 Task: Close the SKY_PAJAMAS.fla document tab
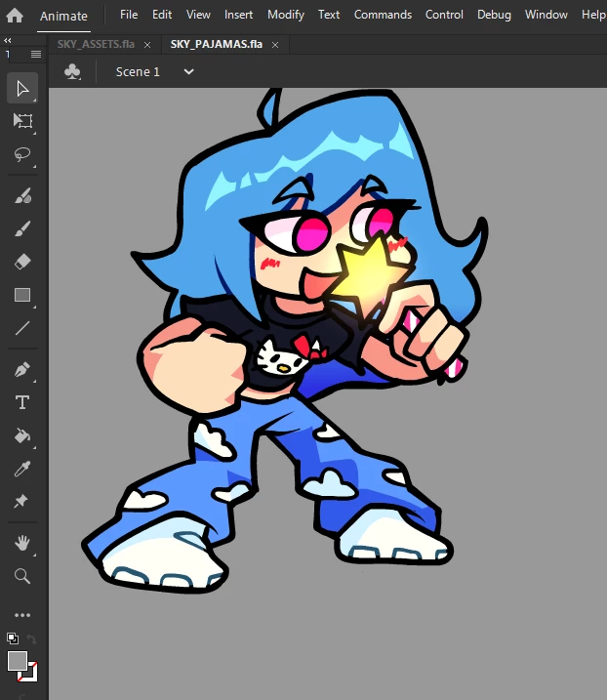tap(275, 45)
